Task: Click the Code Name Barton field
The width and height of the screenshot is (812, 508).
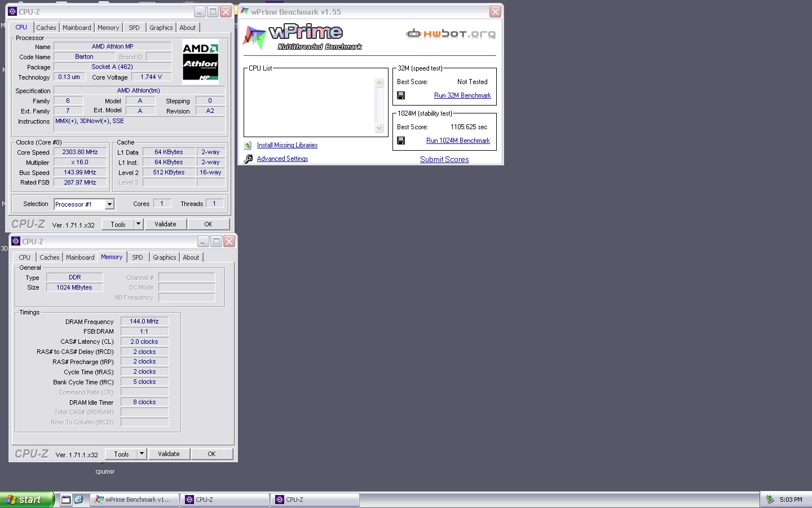Action: [x=84, y=56]
